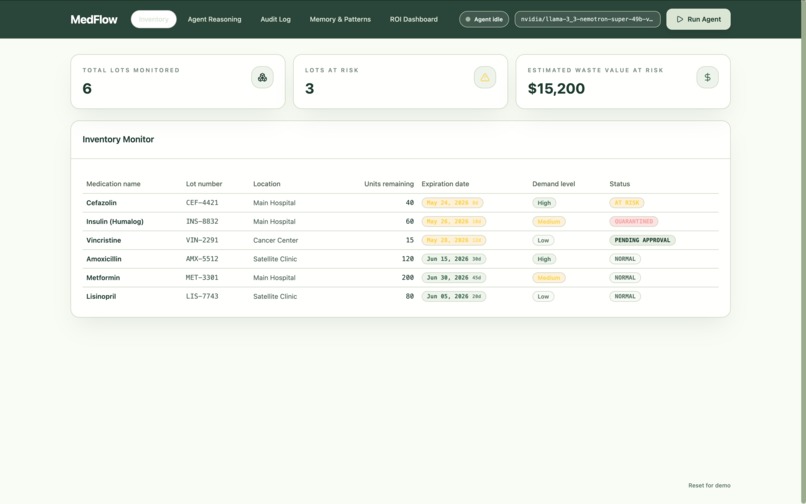This screenshot has height=504, width=806.
Task: Select the Vincristine medication name
Action: (x=103, y=240)
